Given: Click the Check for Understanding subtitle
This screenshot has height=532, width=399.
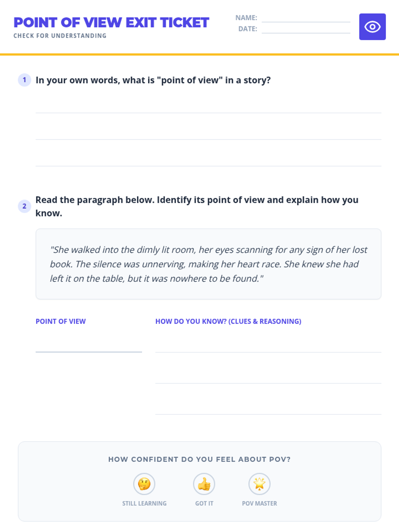Looking at the screenshot, I should point(60,36).
